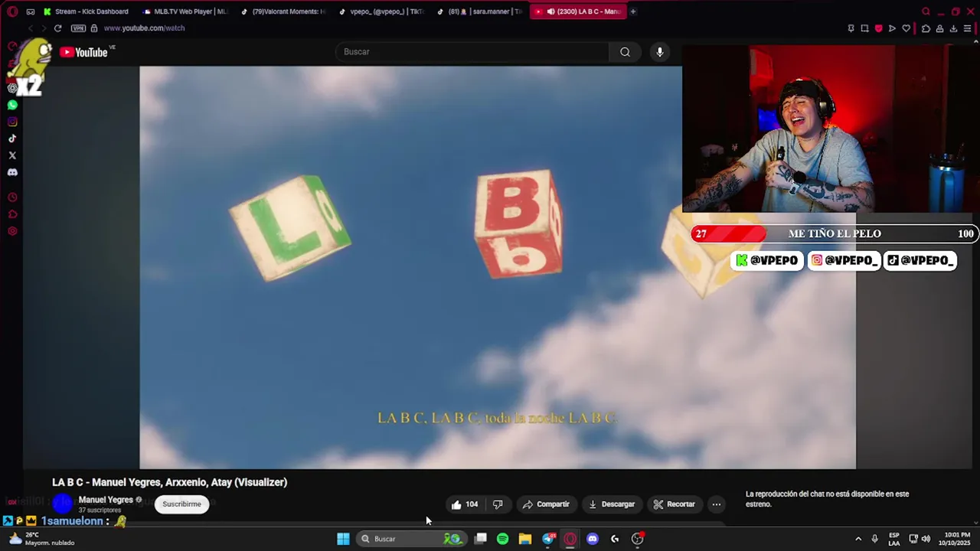Open File Explorer from the taskbar
The image size is (980, 551).
[x=524, y=539]
